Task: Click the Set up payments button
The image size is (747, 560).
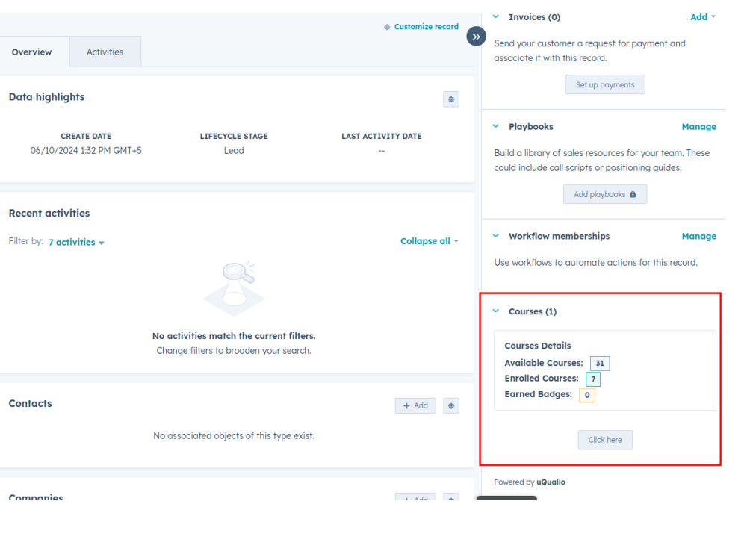Action: 605,85
